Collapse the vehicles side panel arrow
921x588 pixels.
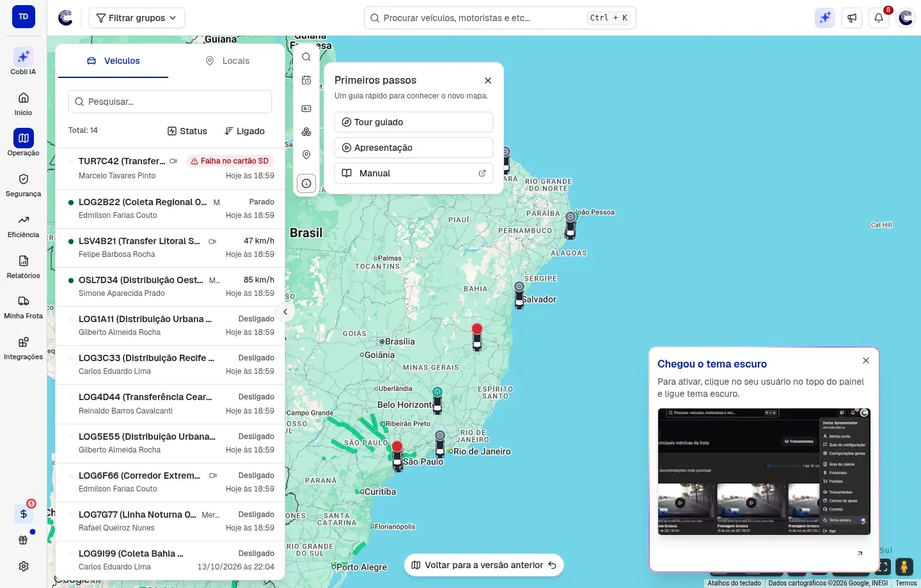click(285, 312)
